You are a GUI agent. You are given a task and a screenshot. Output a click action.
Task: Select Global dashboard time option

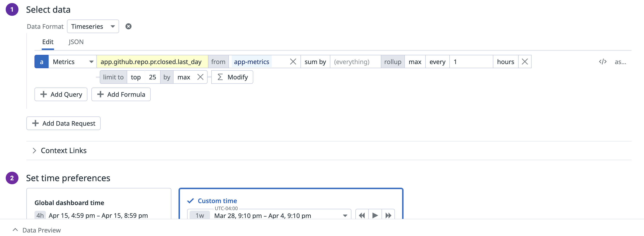[69, 203]
